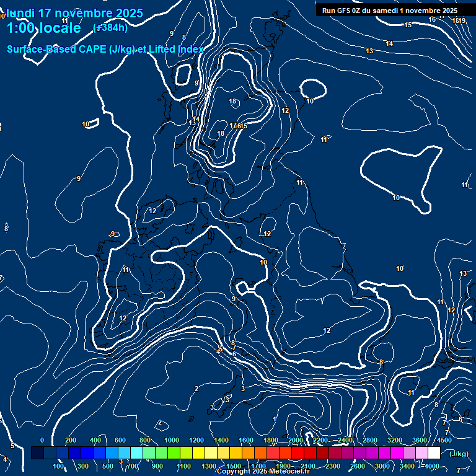Select the light violet swatch between 3400 and 3600
The width and height of the screenshot is (476, 476).
pyautogui.click(x=409, y=452)
